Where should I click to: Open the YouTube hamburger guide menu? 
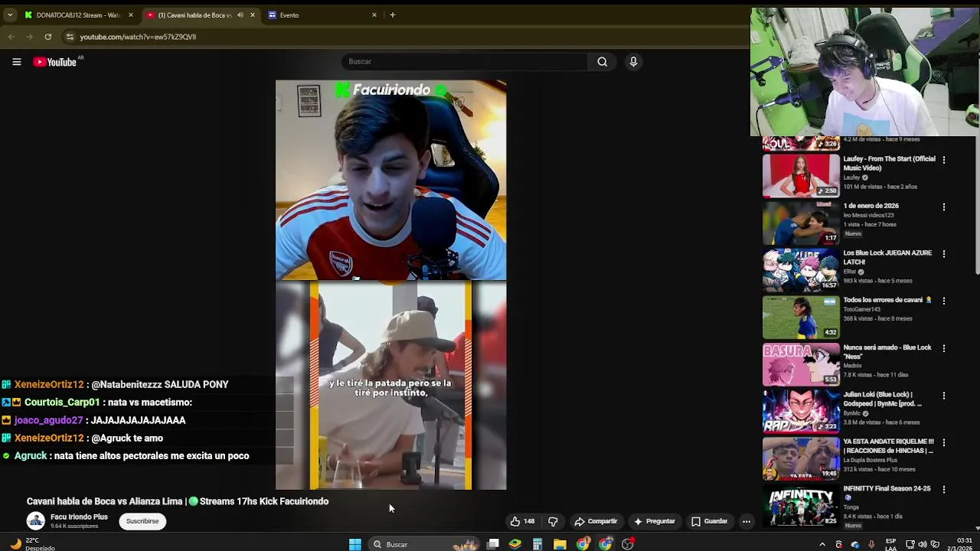[x=16, y=62]
